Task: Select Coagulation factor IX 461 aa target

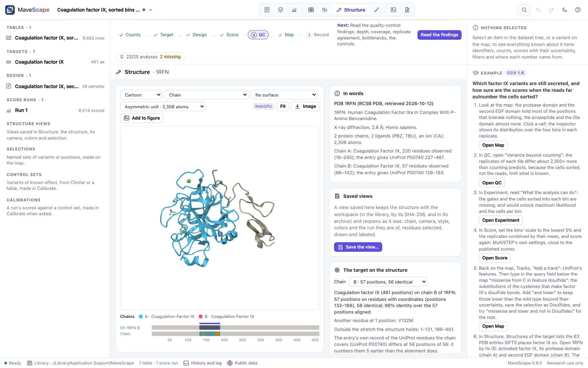Action: pyautogui.click(x=55, y=62)
